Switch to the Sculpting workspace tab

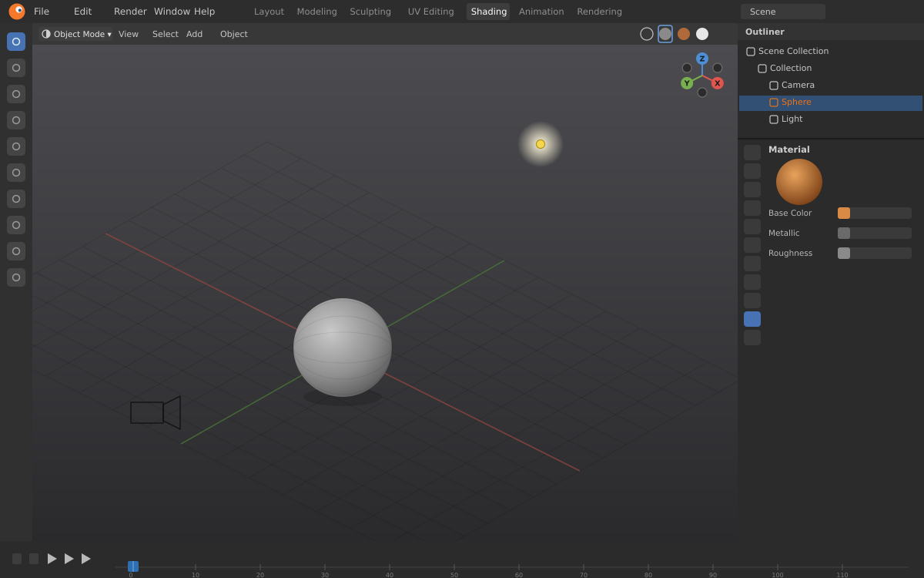click(370, 12)
